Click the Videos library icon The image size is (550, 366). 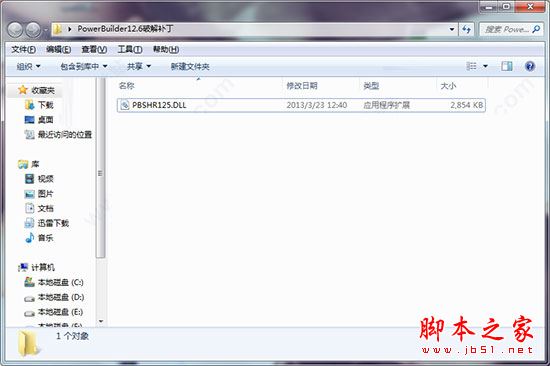(29, 179)
